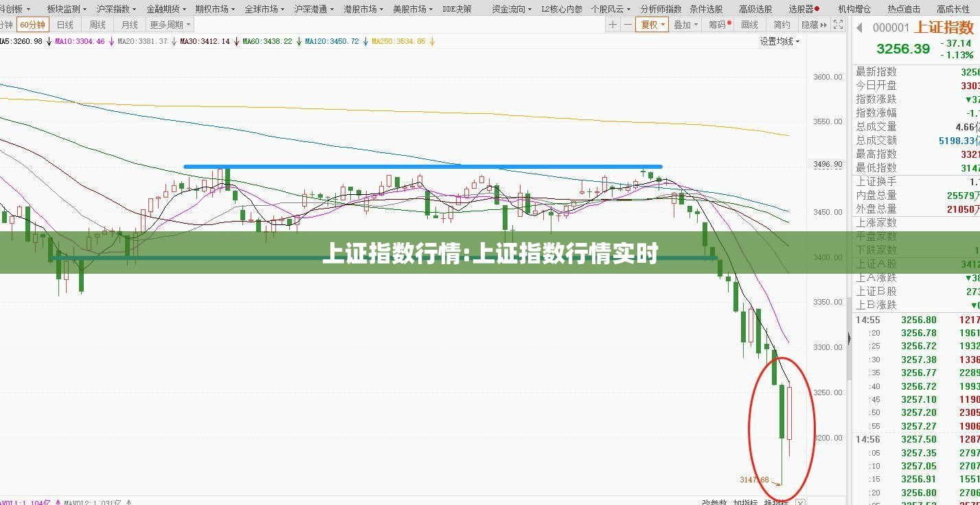Open the 港股市场 menu
980x505 pixels.
tap(363, 9)
